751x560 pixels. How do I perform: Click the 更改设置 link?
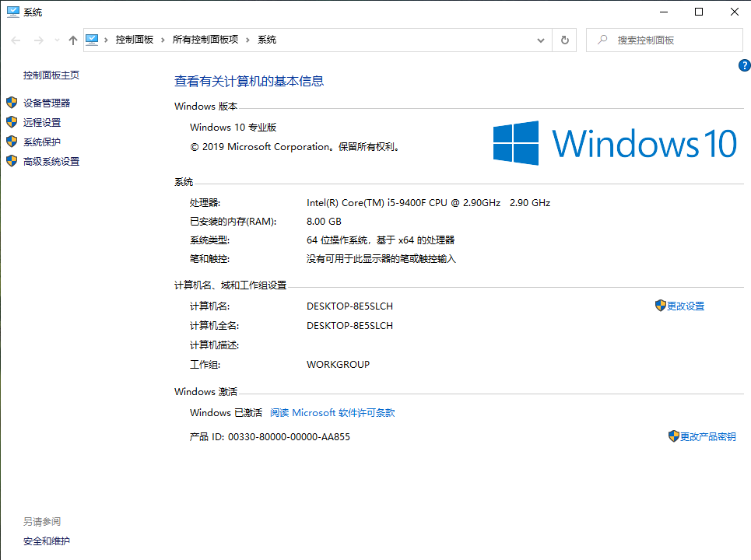click(685, 306)
